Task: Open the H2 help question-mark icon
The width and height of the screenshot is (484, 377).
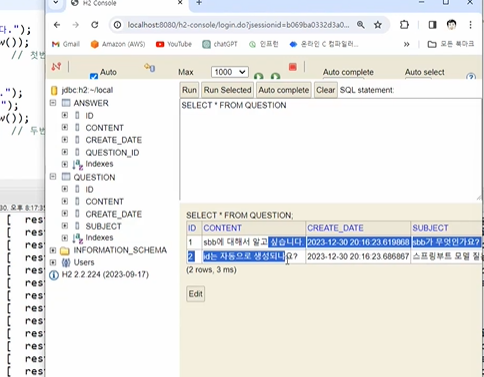Action: coord(471,77)
